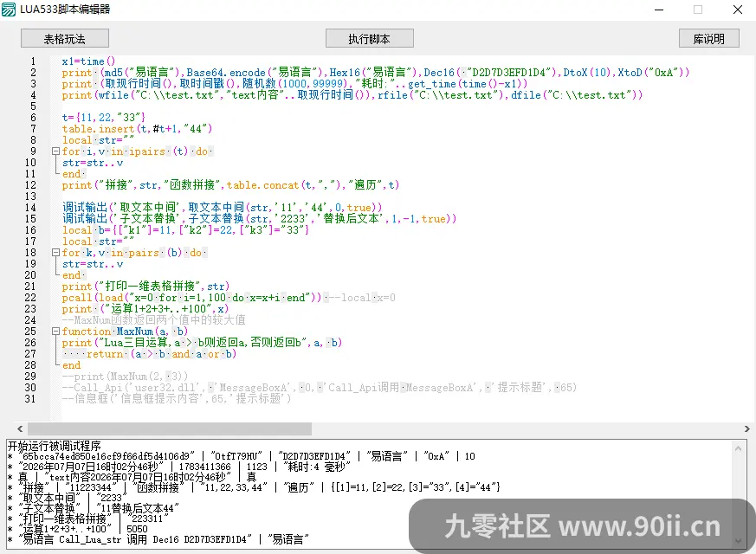This screenshot has width=756, height=554.
Task: Click the 表格玩法 button
Action: click(x=65, y=39)
